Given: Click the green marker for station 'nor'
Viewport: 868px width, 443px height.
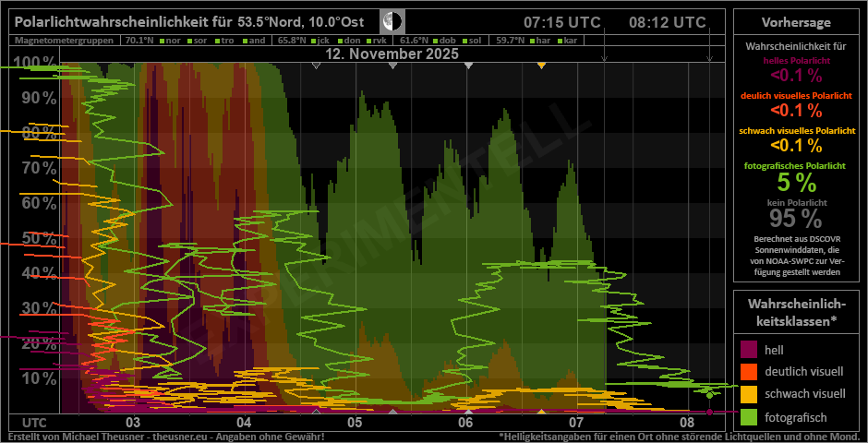Looking at the screenshot, I should pyautogui.click(x=161, y=42).
